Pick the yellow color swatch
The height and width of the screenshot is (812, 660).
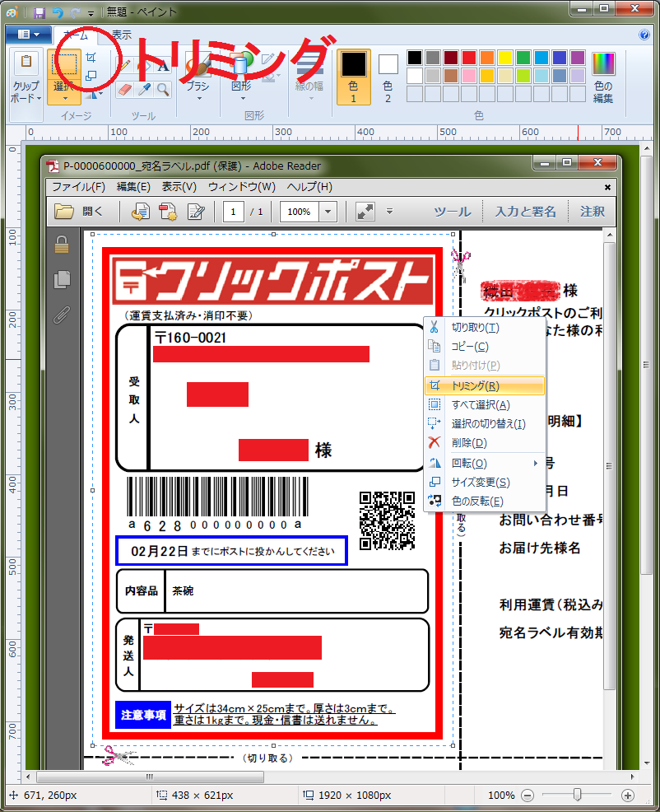point(505,58)
